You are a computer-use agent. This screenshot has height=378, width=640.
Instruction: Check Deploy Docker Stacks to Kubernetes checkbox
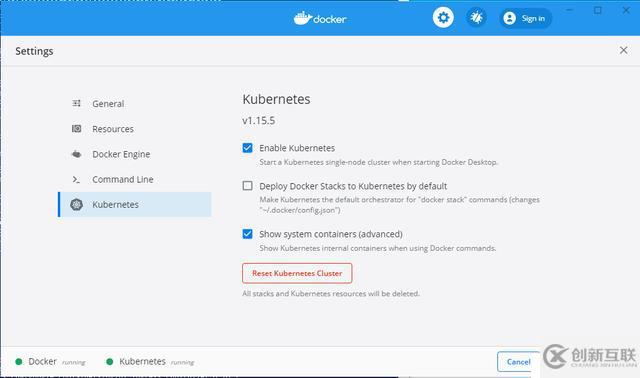click(247, 186)
